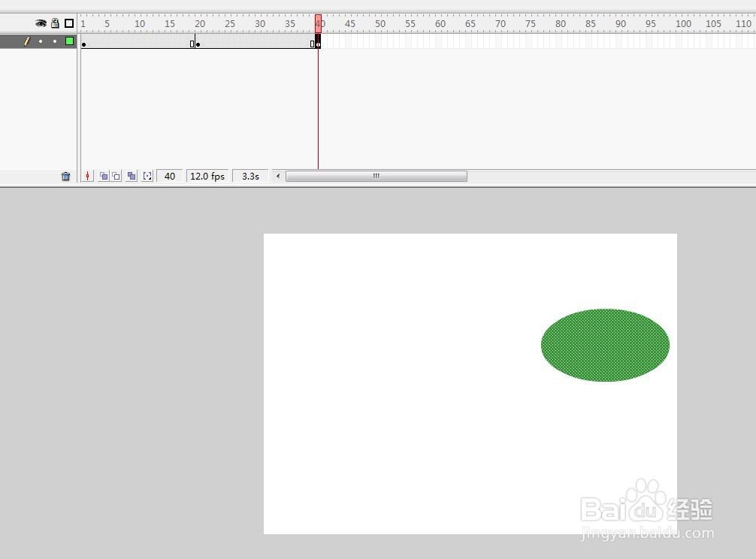Select the end-of-span frame 19 marker
The image size is (756, 559).
coord(192,44)
